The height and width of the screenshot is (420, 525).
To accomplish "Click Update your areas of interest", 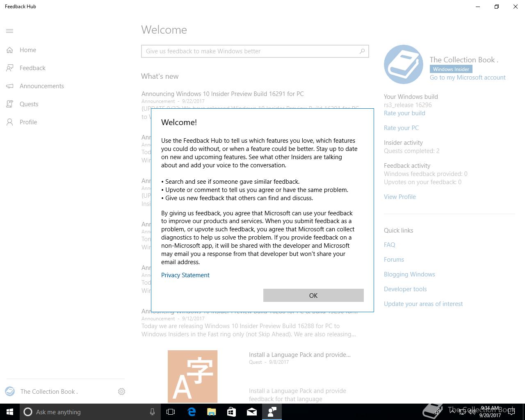I will [x=423, y=304].
